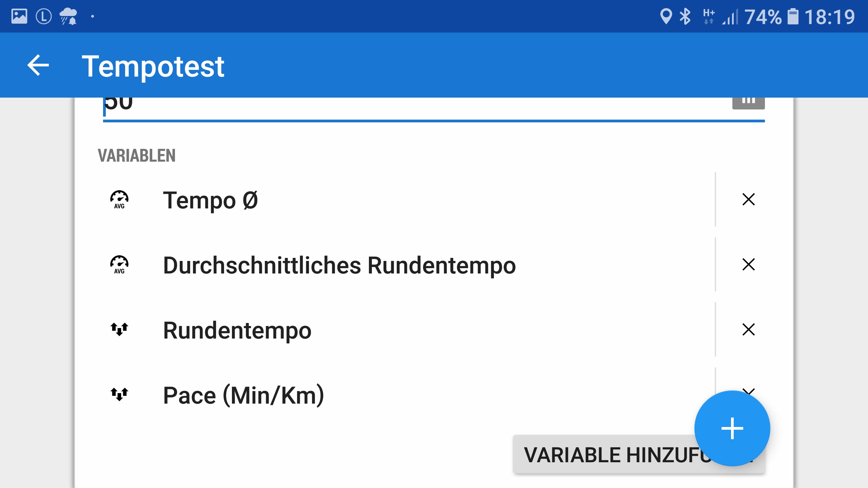Tap the Pace (Min/Km) arrows icon
868x488 pixels.
(x=119, y=394)
